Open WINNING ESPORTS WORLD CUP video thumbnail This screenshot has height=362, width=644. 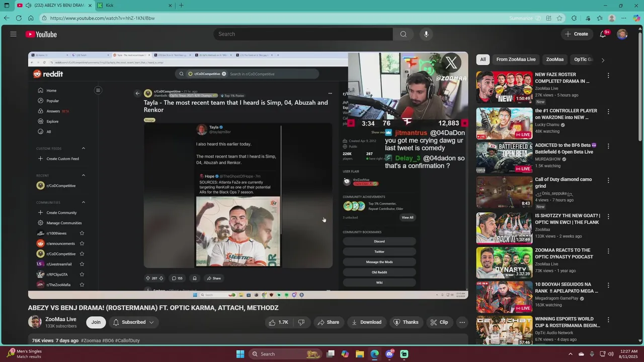(x=504, y=330)
